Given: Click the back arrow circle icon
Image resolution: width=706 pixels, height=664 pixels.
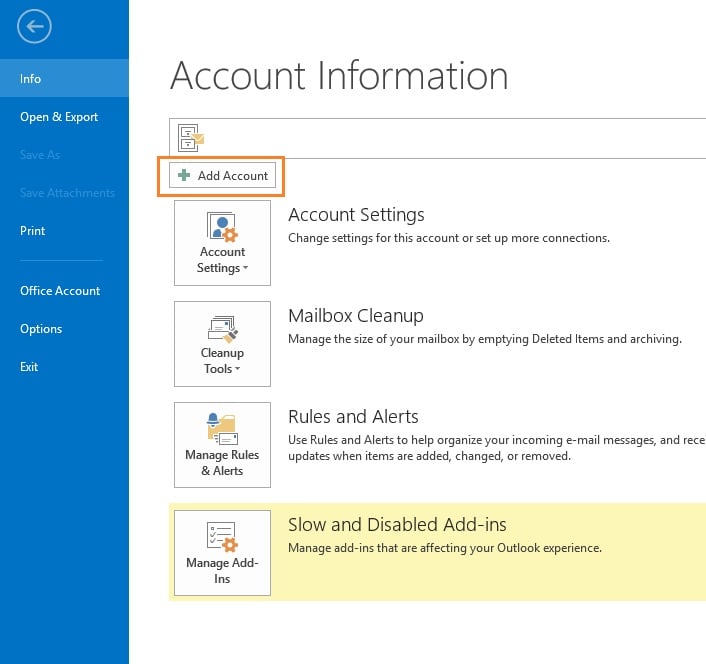Looking at the screenshot, I should [x=34, y=27].
